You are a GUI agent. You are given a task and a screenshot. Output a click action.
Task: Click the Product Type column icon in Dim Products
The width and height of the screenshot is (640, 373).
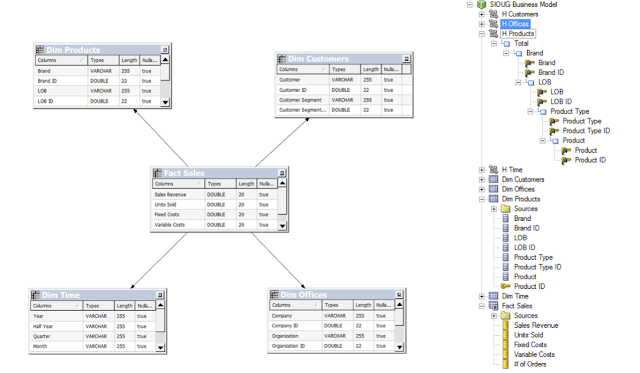tap(506, 257)
